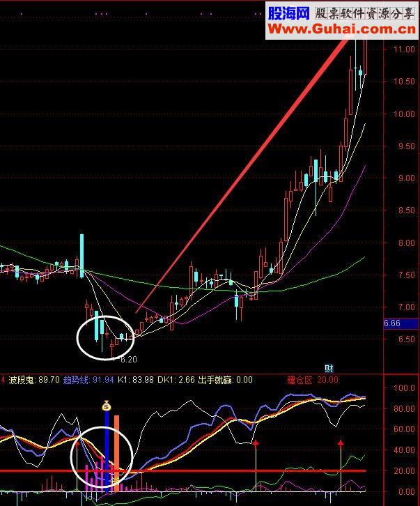Click the 6.50 price axis label
The image size is (420, 506).
point(406,339)
